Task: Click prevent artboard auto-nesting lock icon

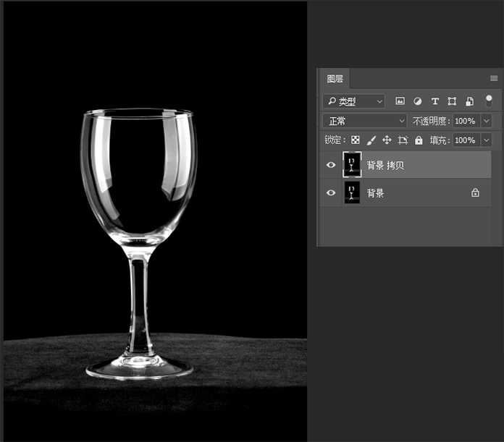Action: (403, 140)
